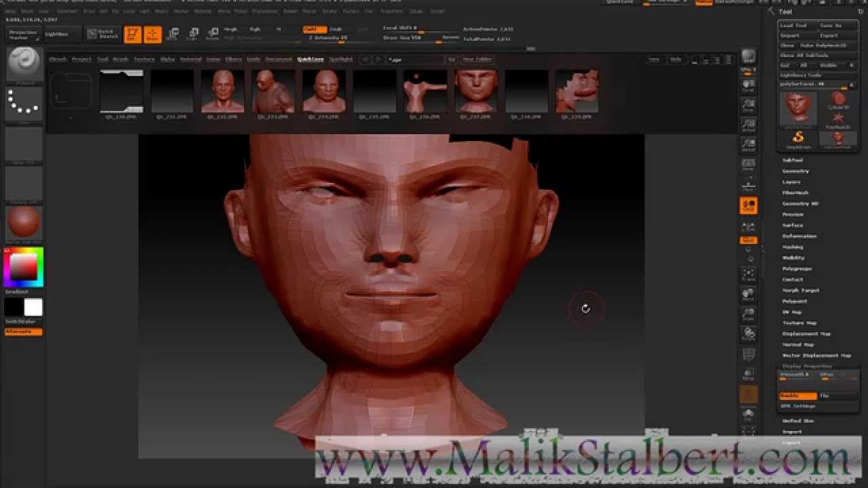Click the LightBox search input field

pyautogui.click(x=416, y=60)
